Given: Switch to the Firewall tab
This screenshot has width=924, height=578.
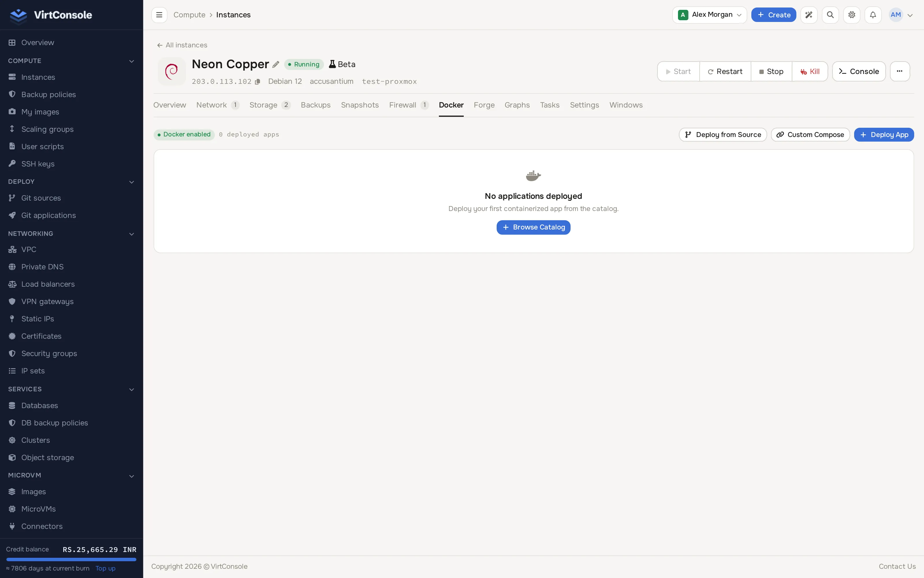Looking at the screenshot, I should [x=409, y=105].
